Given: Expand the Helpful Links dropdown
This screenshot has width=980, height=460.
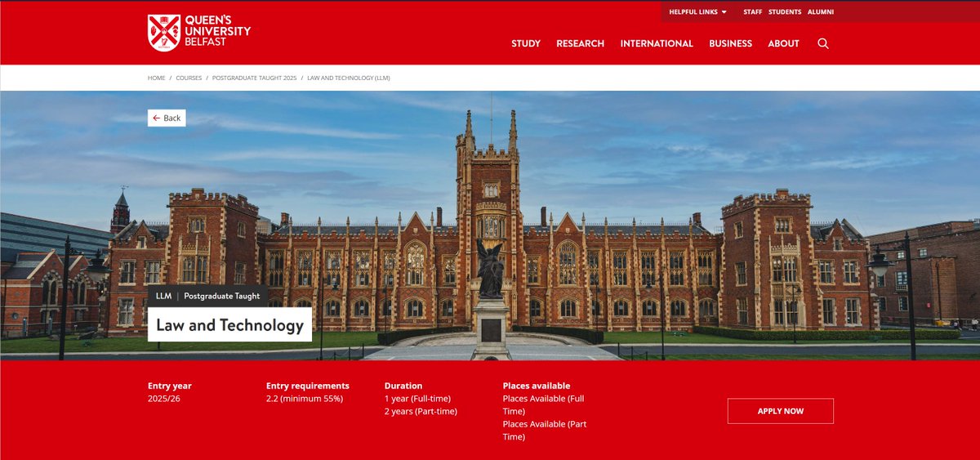Looking at the screenshot, I should 697,12.
